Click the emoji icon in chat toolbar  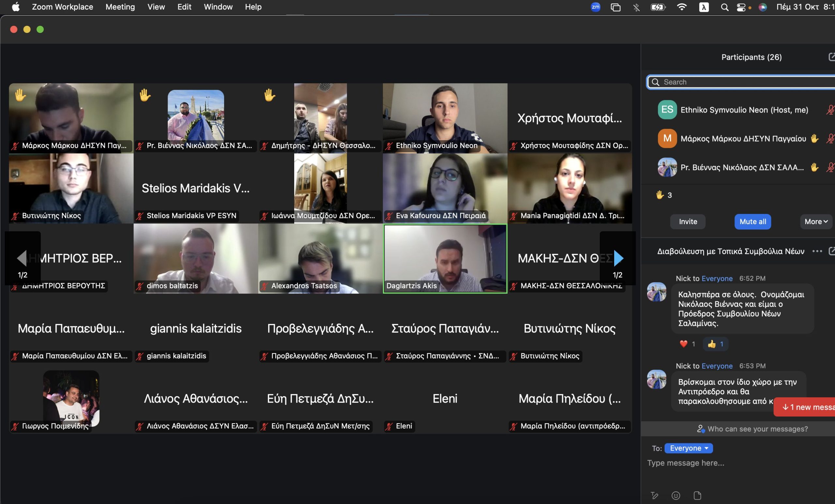pos(676,496)
